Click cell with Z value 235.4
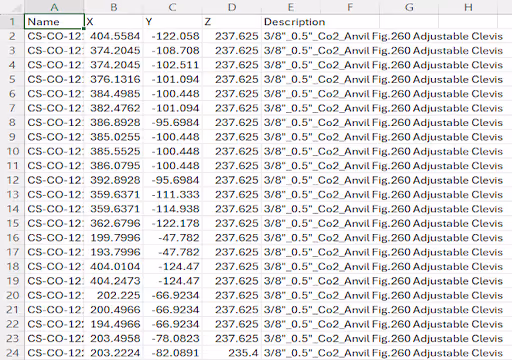 point(232,353)
